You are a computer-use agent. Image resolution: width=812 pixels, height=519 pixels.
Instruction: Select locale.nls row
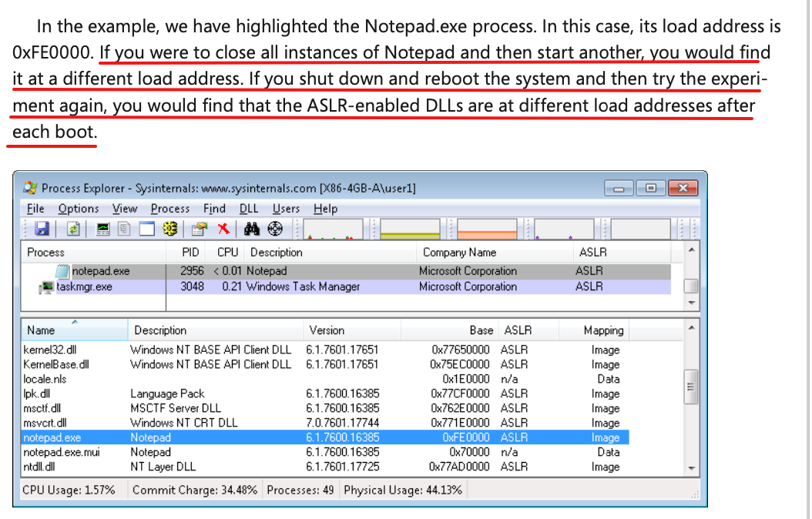[325, 379]
